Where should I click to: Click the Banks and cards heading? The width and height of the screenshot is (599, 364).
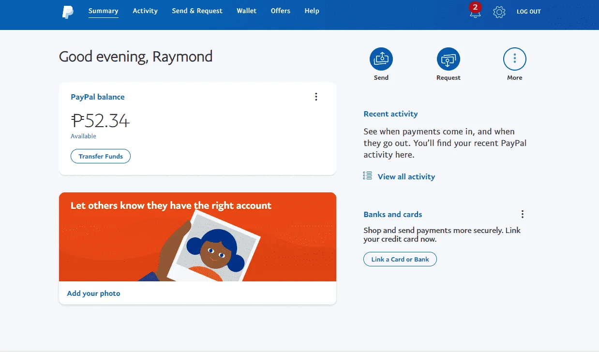(393, 214)
